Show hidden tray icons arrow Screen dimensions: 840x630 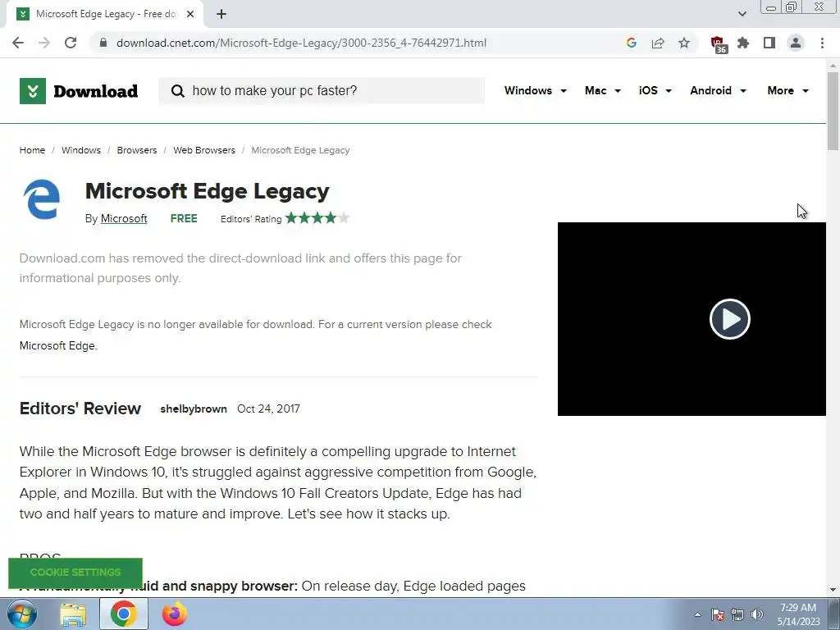[x=697, y=614]
